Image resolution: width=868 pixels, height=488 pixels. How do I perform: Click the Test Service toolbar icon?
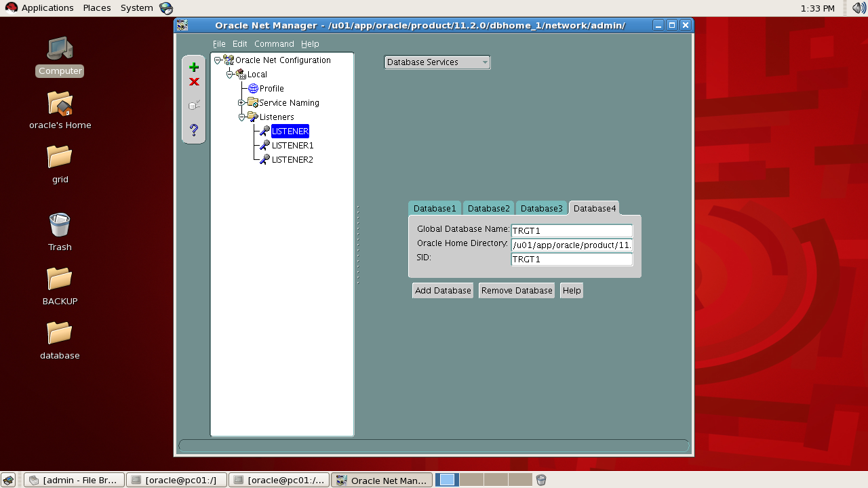[194, 105]
